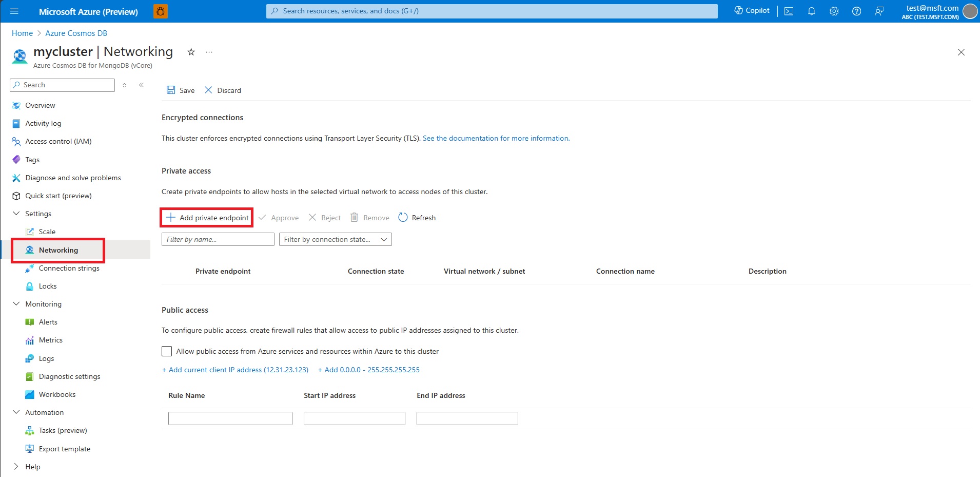
Task: Select Networking in the sidebar
Action: [x=58, y=250]
